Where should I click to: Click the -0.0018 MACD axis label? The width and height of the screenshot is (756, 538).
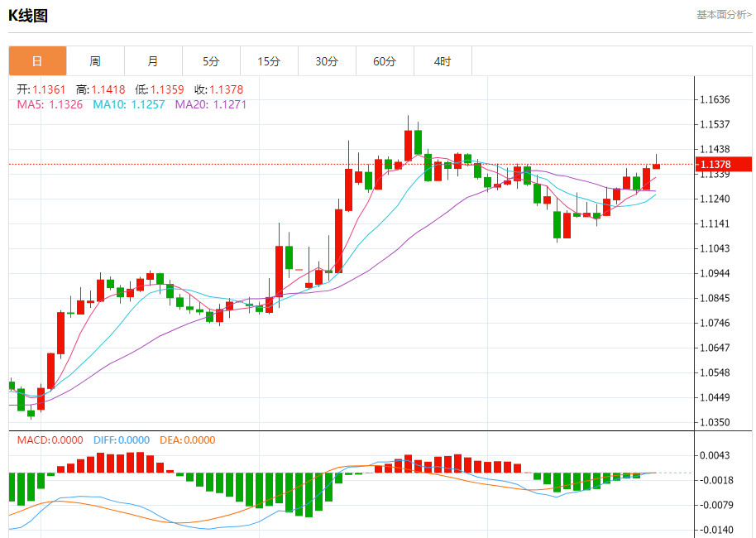[716, 481]
